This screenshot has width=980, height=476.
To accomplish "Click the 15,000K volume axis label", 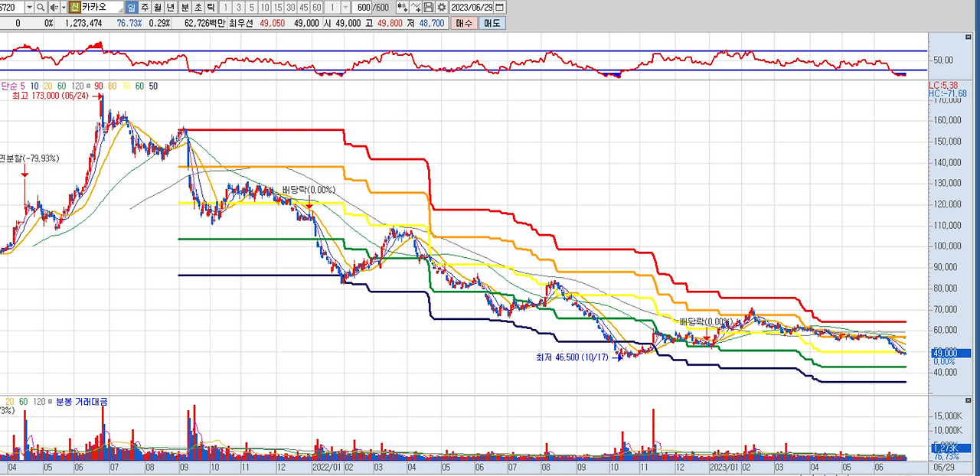I will click(x=947, y=416).
